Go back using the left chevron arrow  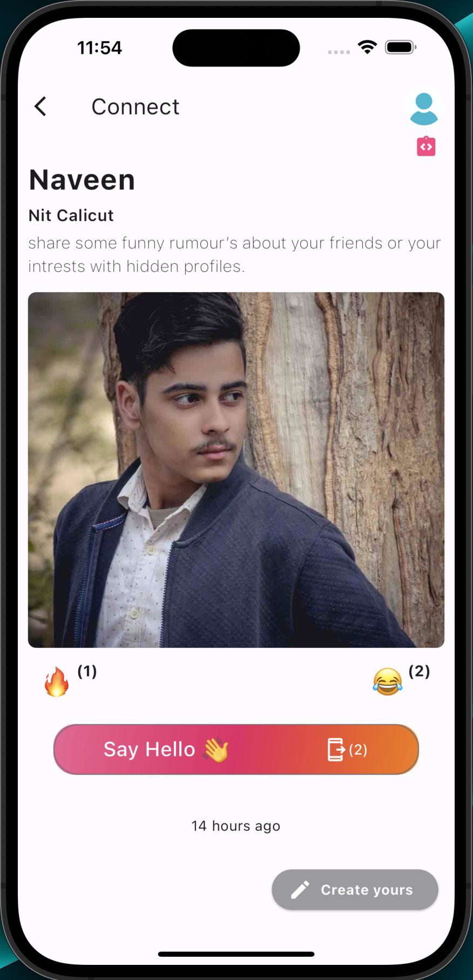point(40,106)
